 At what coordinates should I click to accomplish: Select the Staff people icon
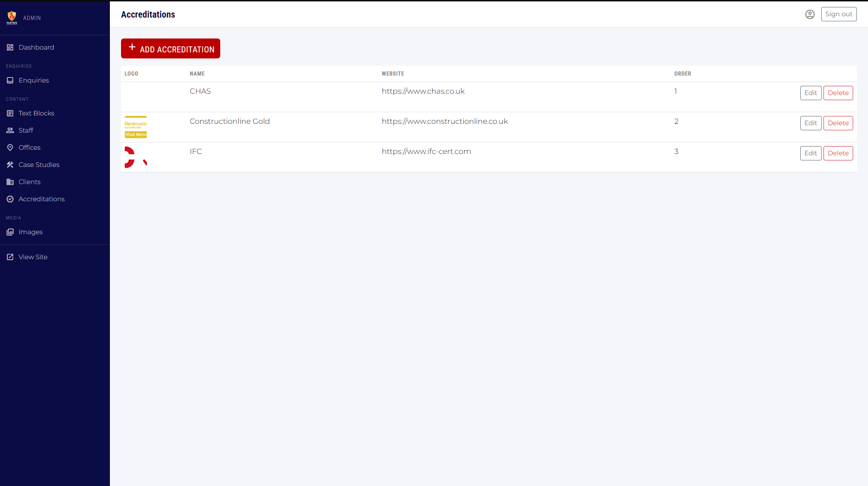(10, 130)
